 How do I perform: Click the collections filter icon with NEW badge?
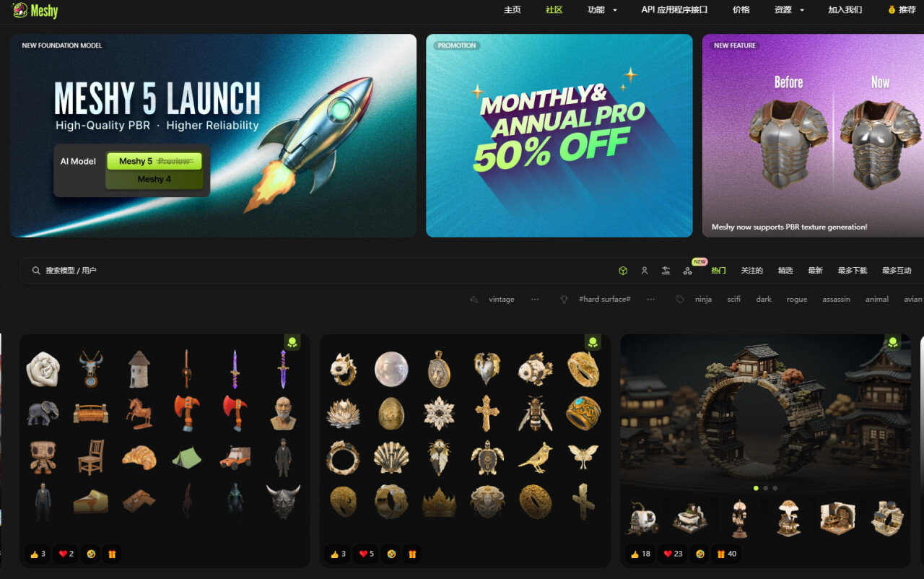click(x=687, y=271)
